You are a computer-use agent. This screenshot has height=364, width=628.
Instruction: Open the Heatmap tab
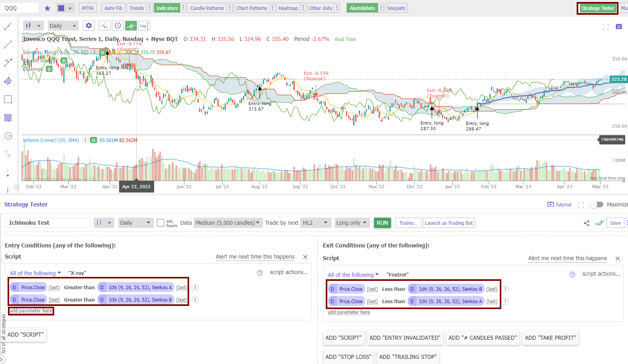pyautogui.click(x=288, y=8)
